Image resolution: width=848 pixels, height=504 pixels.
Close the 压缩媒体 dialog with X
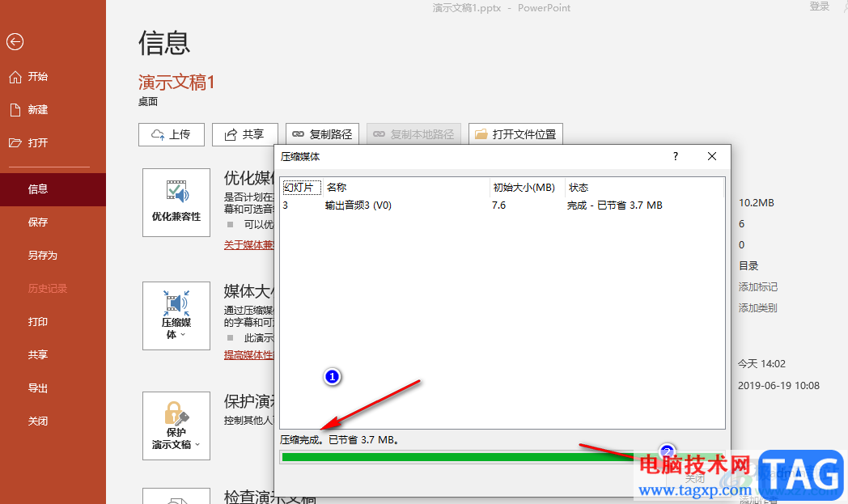click(x=712, y=156)
